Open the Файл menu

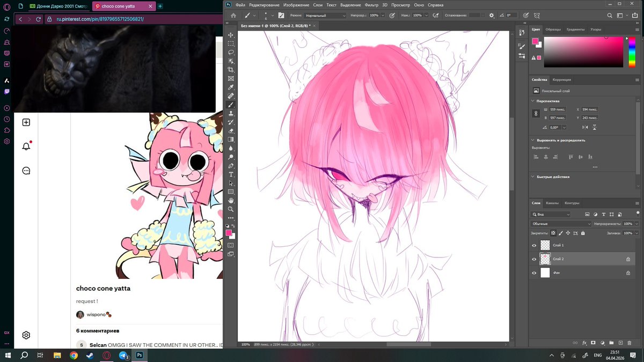240,5
